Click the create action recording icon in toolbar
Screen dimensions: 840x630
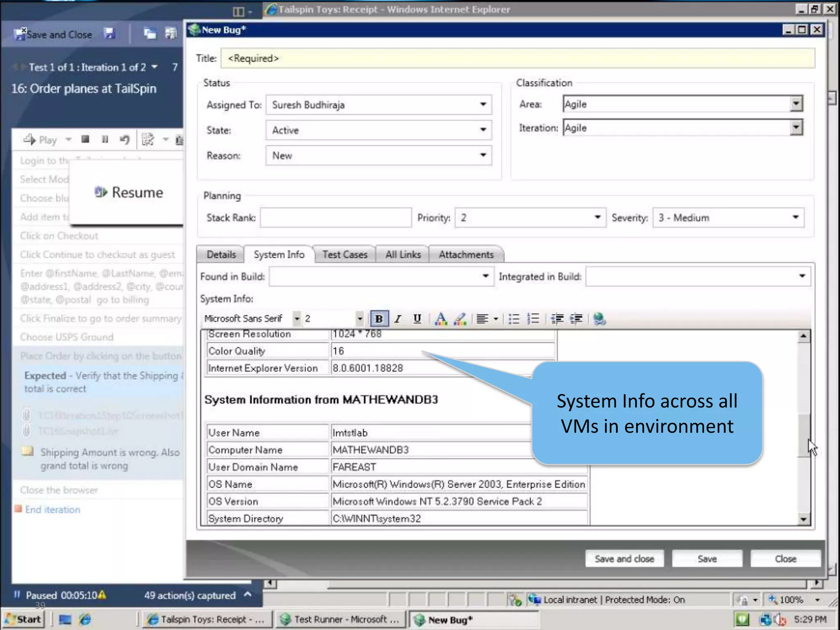tap(148, 140)
